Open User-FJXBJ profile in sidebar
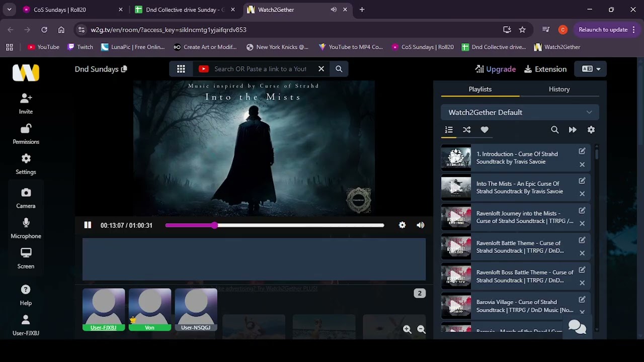 point(26,325)
